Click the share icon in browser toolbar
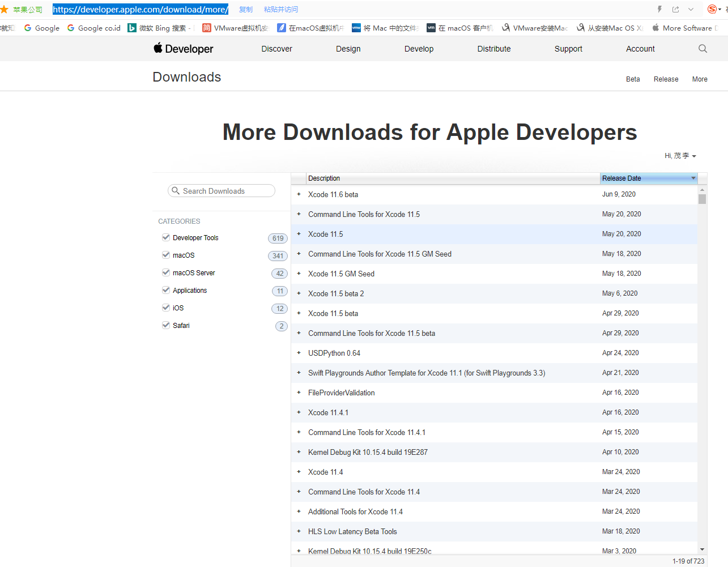The image size is (728, 567). [675, 9]
